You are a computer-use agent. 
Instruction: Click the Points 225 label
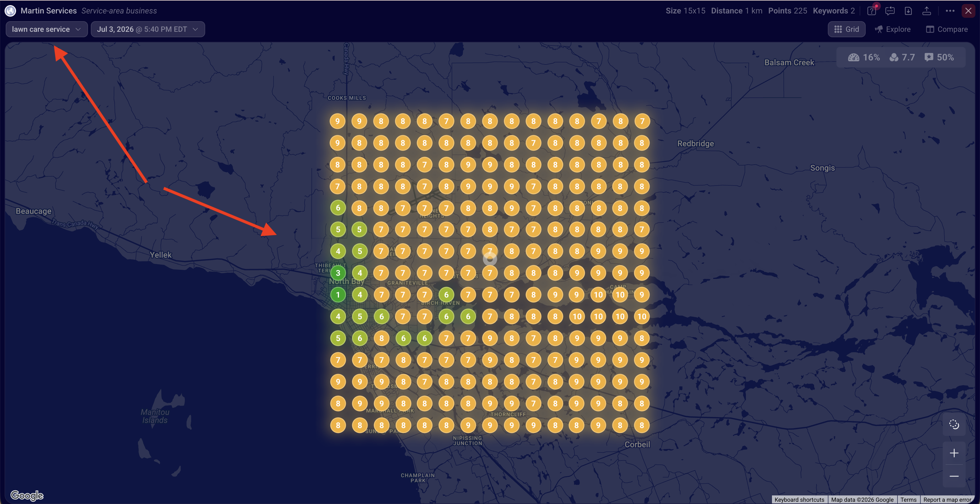pyautogui.click(x=787, y=11)
